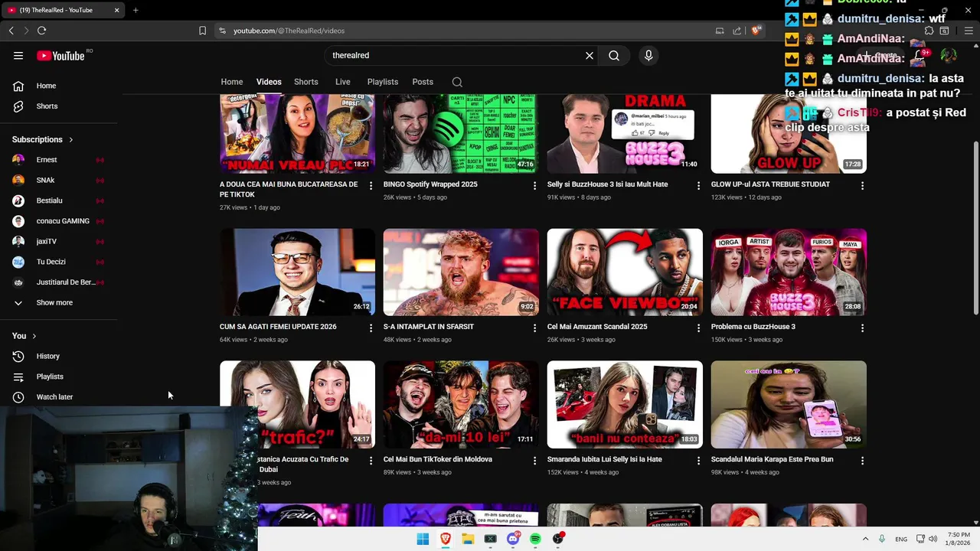Click the volume icon in the system tray

point(933,539)
